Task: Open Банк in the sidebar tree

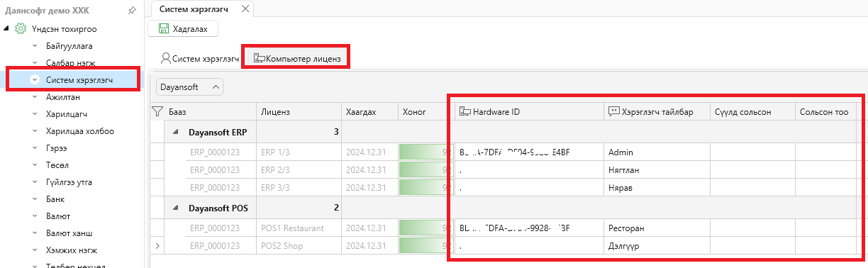Action: pos(55,199)
